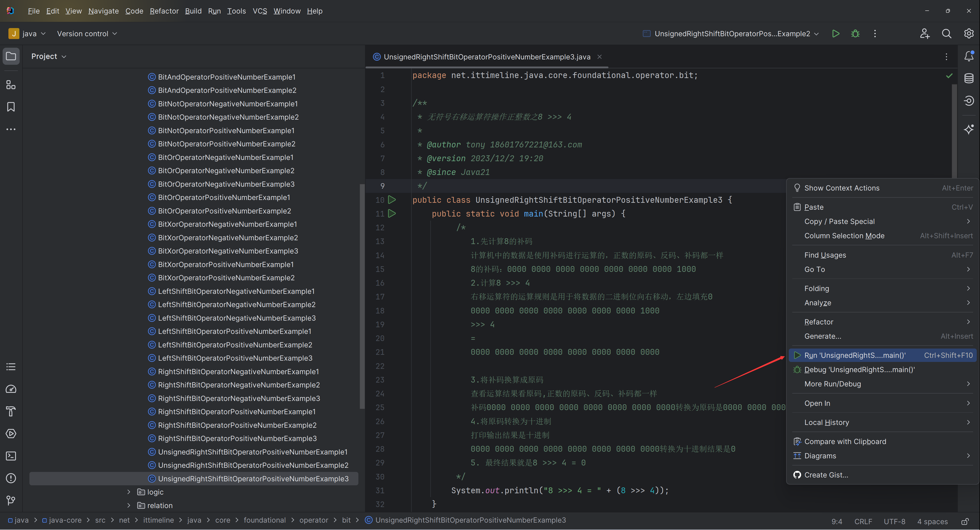Close the UnsignedRightShiftBitOperatorPositiveNumberExample3.java tab
980x530 pixels.
[600, 57]
